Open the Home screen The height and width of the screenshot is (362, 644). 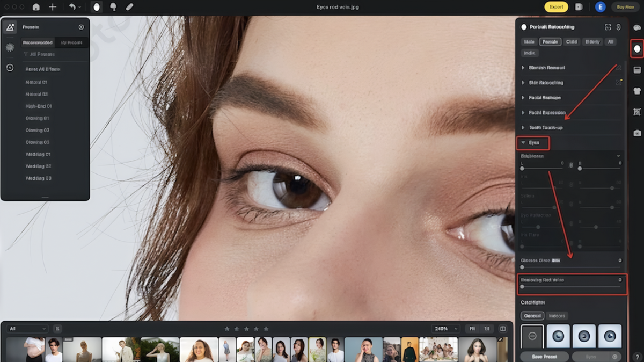coord(35,7)
